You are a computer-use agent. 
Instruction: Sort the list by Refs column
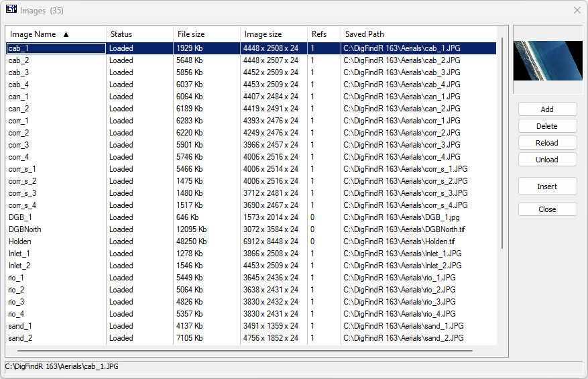[x=324, y=34]
